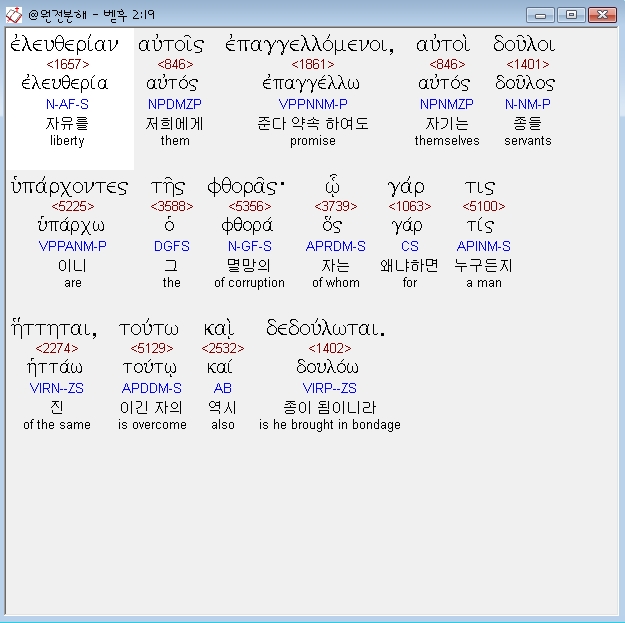Close the 원전분해 window
Image resolution: width=625 pixels, height=623 pixels.
(602, 15)
